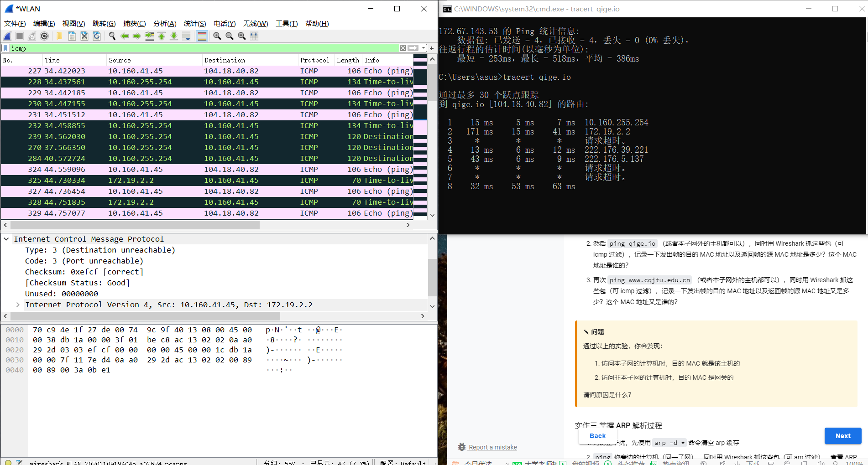Jump to the last packet
Screen dimensions: 868x465
pos(174,36)
